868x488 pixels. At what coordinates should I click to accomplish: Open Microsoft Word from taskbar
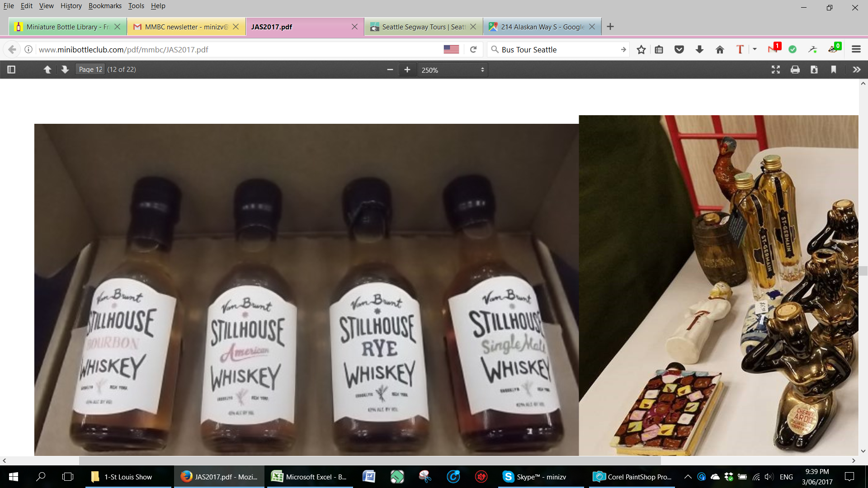(x=369, y=477)
